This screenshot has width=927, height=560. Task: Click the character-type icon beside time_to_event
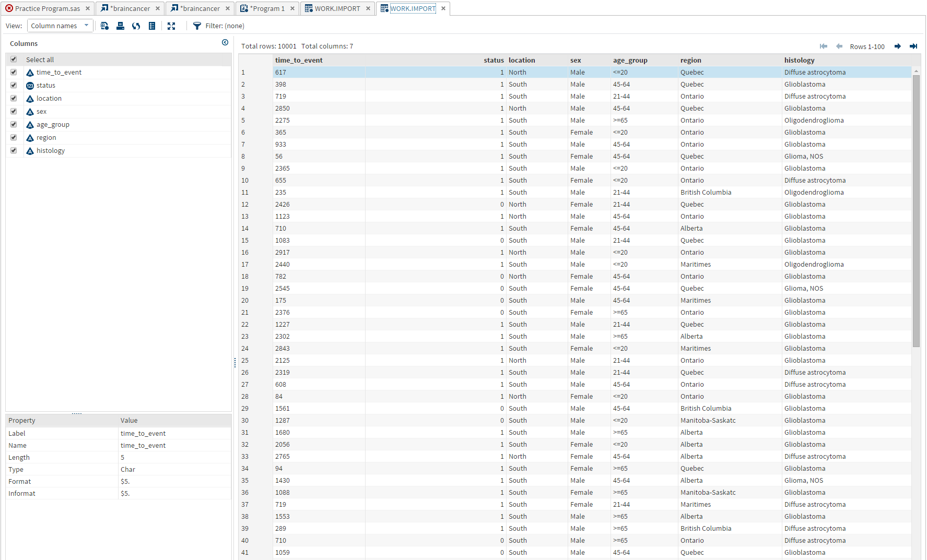pos(30,73)
